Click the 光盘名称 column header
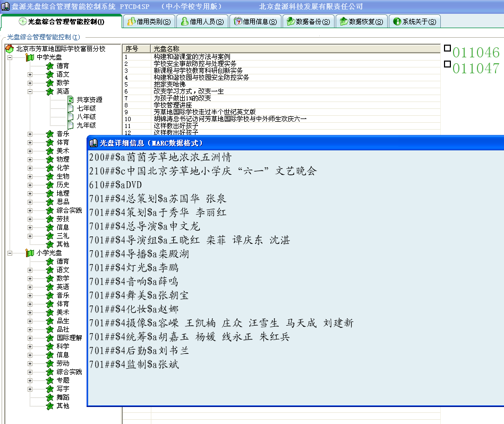This screenshot has height=424, width=504. (295, 48)
